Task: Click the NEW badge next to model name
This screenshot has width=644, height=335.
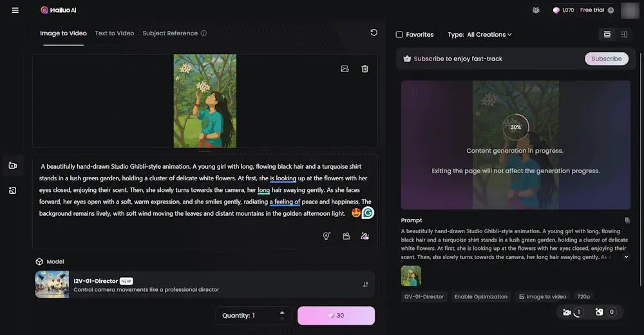Action: point(126,281)
